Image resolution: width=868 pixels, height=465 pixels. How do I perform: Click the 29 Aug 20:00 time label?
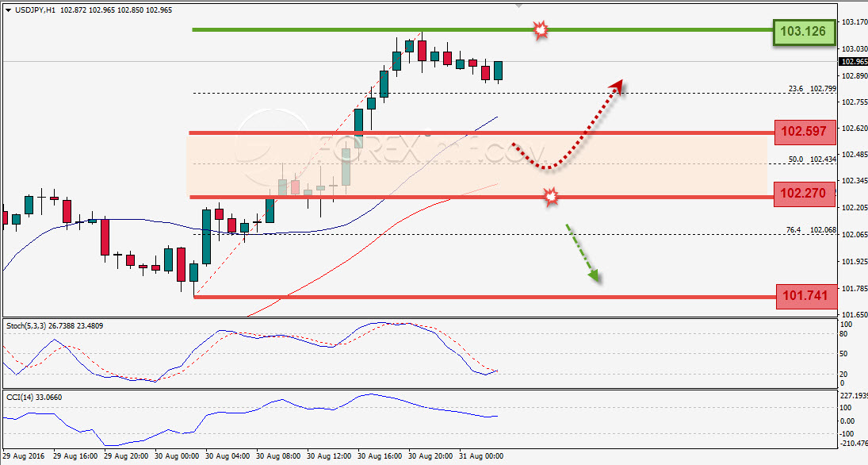point(126,456)
